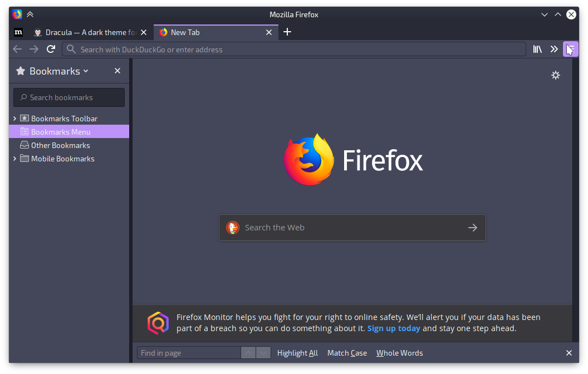Open new tab page settings gear

coord(555,75)
